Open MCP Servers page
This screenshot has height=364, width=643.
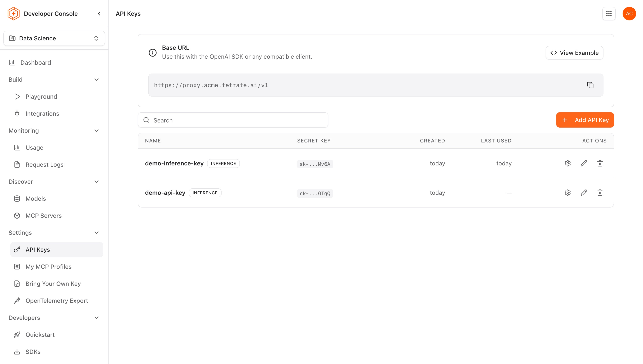tap(57, 216)
